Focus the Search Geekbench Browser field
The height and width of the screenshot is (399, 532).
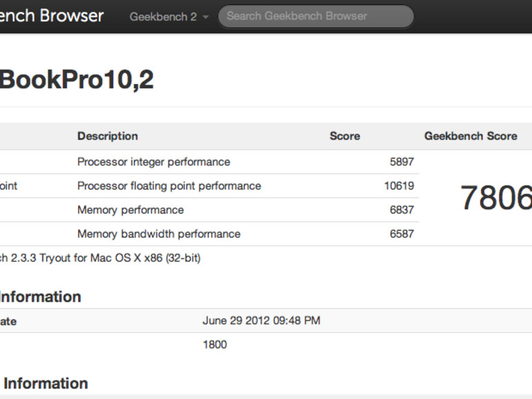coord(315,17)
